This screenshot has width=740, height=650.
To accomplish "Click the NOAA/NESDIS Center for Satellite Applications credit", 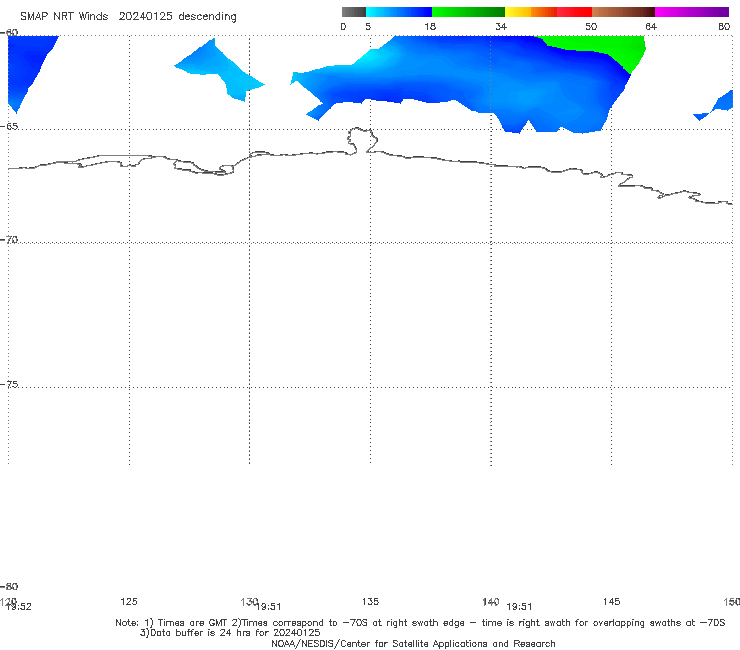I will pyautogui.click(x=413, y=643).
